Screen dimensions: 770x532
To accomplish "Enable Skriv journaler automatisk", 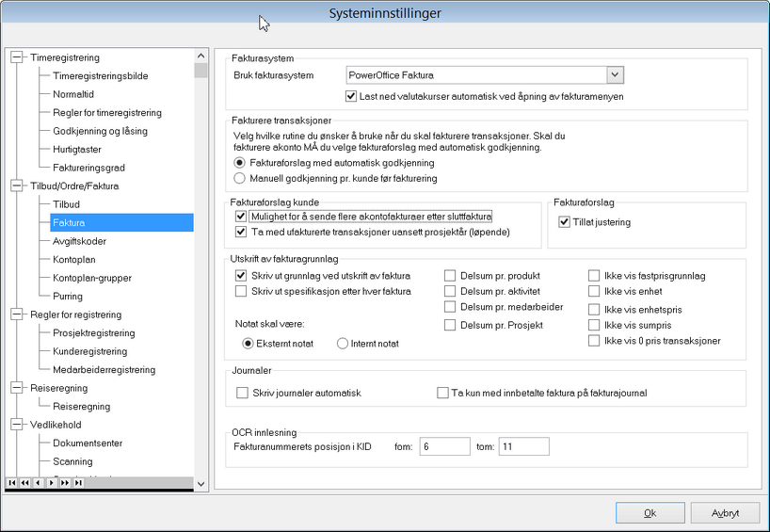I will [x=242, y=393].
